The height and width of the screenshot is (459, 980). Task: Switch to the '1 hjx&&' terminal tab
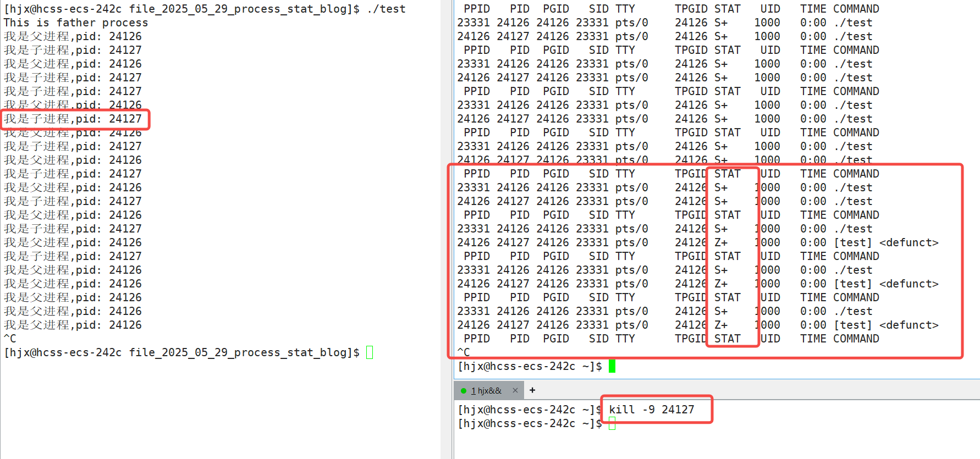coord(486,390)
